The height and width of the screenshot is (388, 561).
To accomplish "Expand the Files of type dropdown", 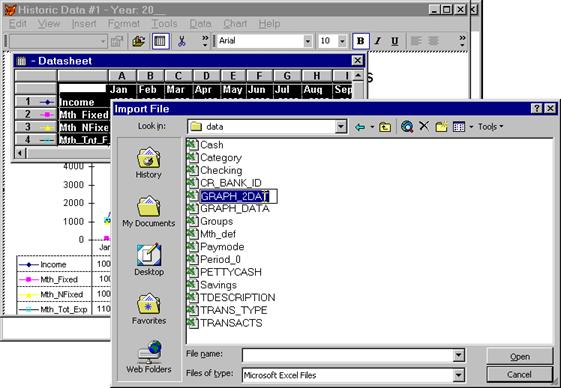I will coord(458,375).
